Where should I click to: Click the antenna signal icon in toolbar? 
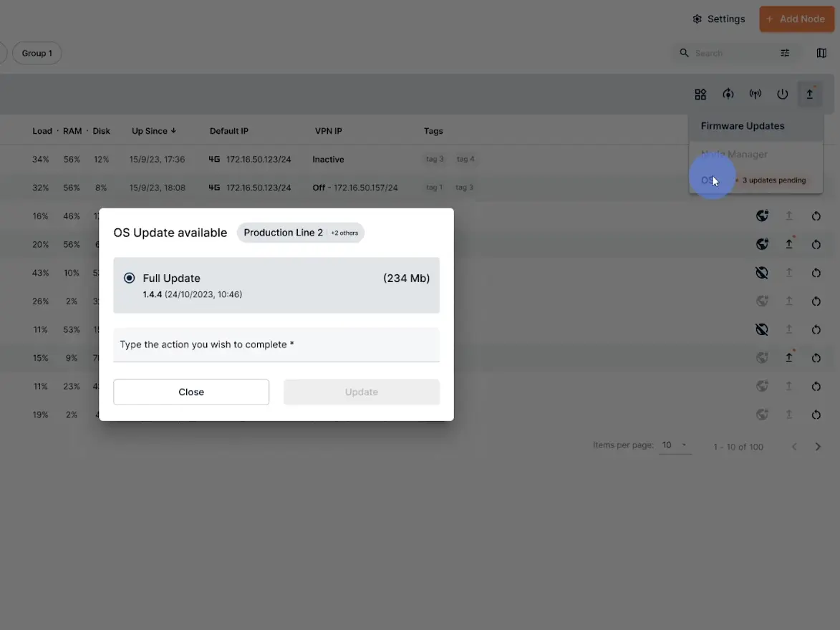coord(755,94)
